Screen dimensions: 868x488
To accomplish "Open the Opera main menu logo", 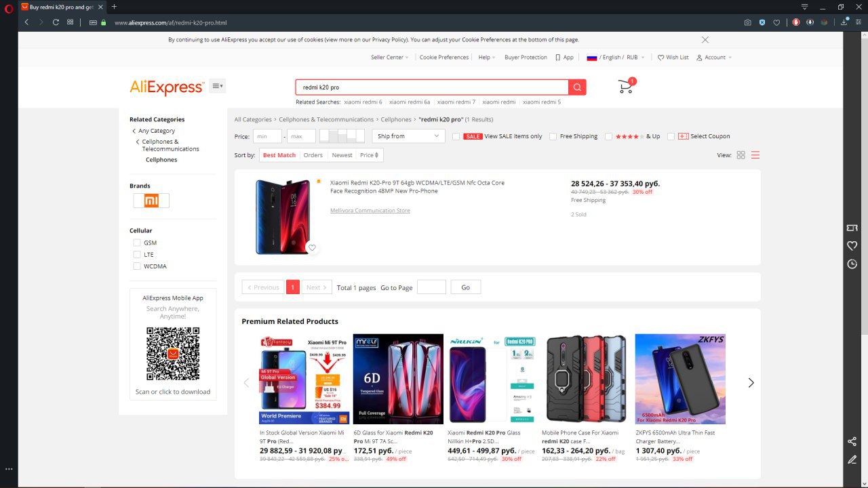I will (x=8, y=8).
